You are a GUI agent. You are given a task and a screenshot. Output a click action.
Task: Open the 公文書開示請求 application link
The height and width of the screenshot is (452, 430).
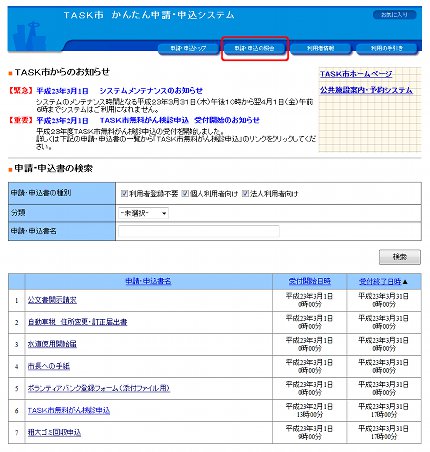(x=52, y=300)
